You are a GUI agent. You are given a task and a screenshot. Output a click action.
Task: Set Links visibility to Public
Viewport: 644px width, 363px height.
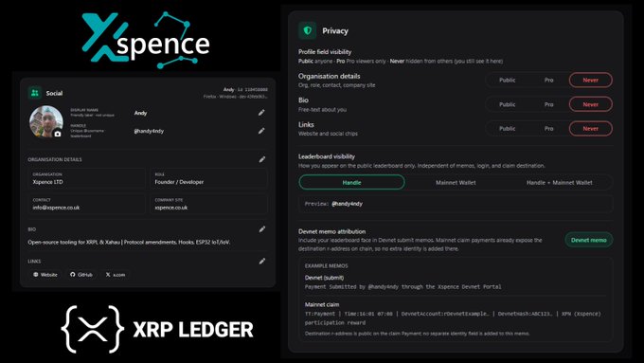tap(508, 129)
